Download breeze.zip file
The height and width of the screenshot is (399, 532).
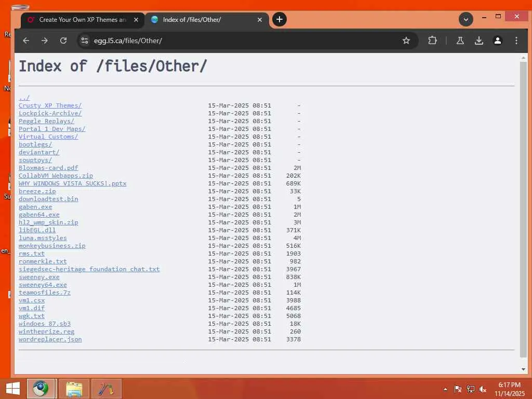(x=37, y=191)
